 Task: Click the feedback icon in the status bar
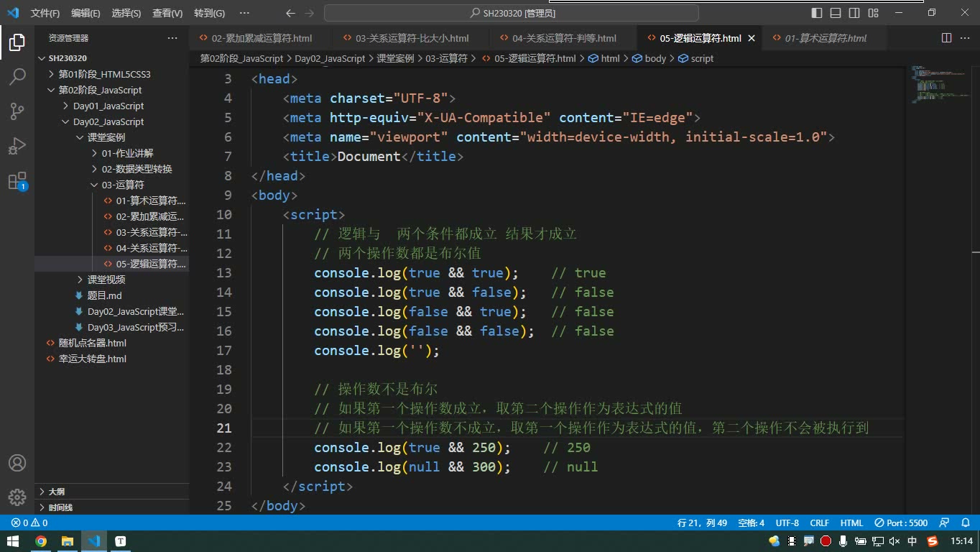[944, 523]
